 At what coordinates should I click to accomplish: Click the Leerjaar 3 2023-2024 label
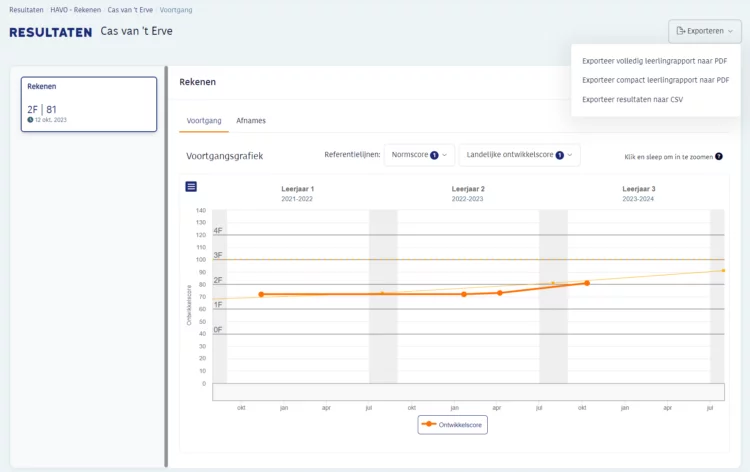(x=639, y=194)
